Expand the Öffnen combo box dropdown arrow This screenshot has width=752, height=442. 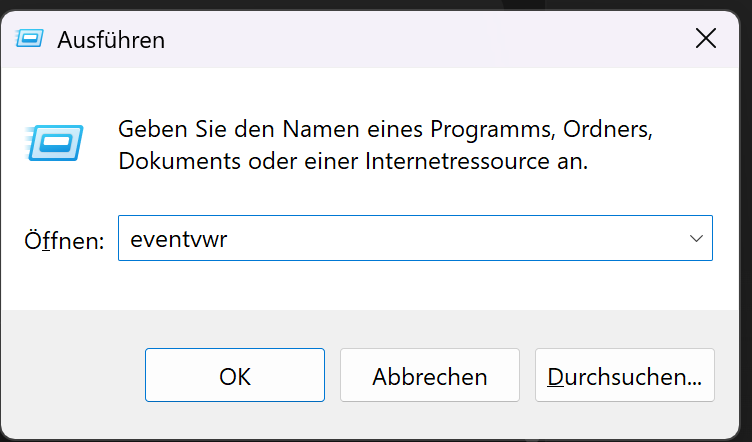696,239
